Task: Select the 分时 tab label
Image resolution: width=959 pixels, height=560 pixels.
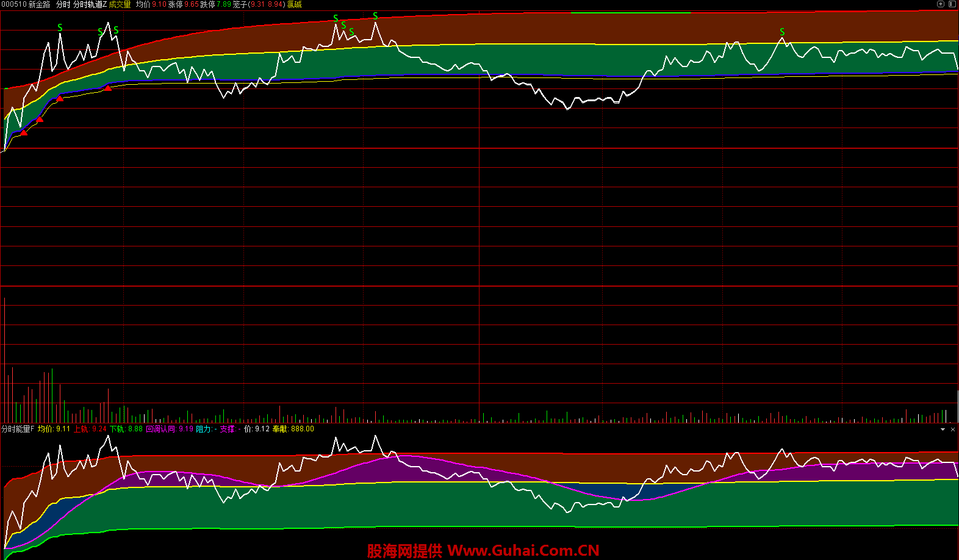Action: coord(63,4)
